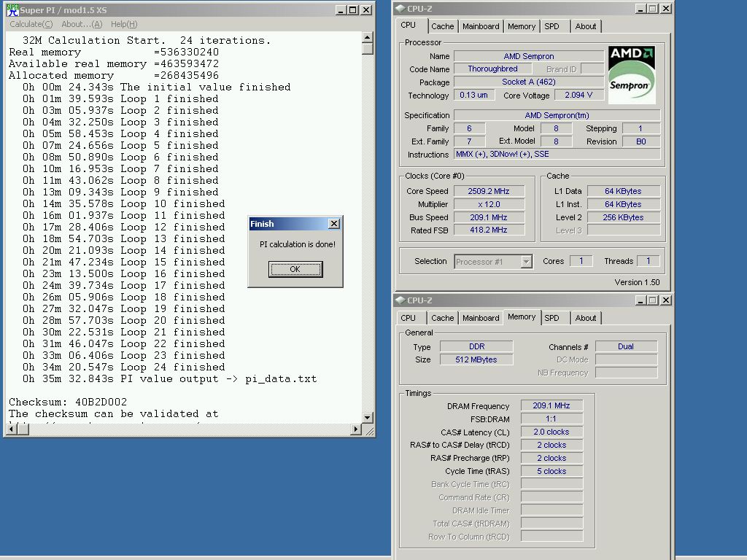Click the Core Speed value 2509.2 MHz
This screenshot has height=560, width=747.
tap(489, 191)
